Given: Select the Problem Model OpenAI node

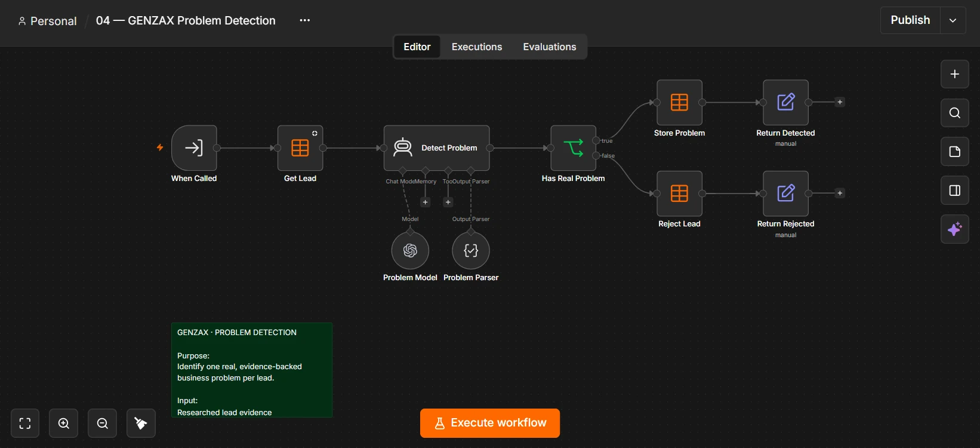Looking at the screenshot, I should coord(410,251).
